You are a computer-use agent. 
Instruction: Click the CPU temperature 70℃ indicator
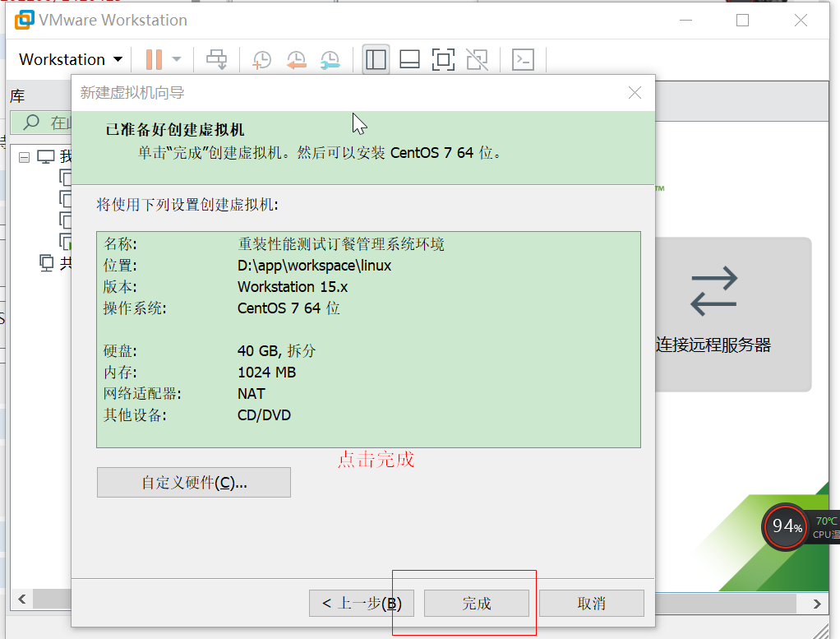click(826, 521)
